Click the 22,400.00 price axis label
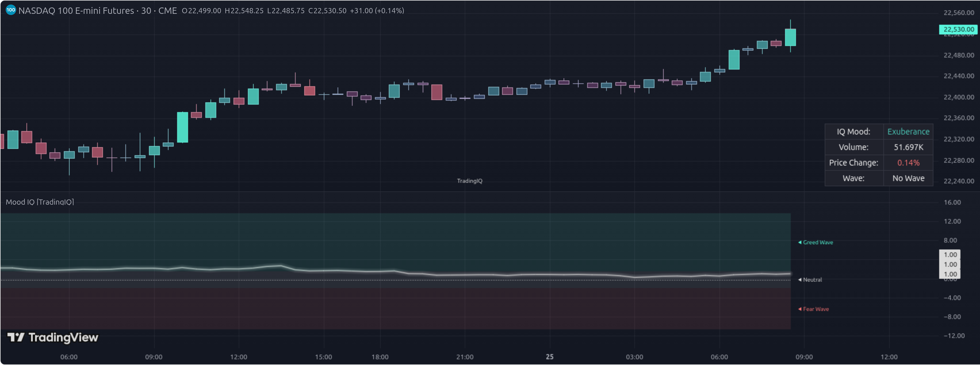This screenshot has height=365, width=980. coord(959,97)
